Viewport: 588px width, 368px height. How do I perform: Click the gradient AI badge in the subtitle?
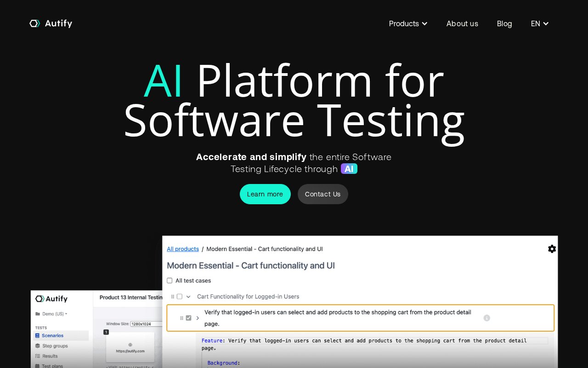(x=349, y=169)
